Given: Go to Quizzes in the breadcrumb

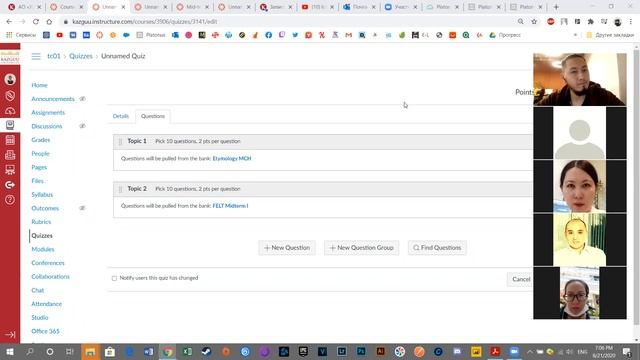Looking at the screenshot, I should click(x=81, y=56).
